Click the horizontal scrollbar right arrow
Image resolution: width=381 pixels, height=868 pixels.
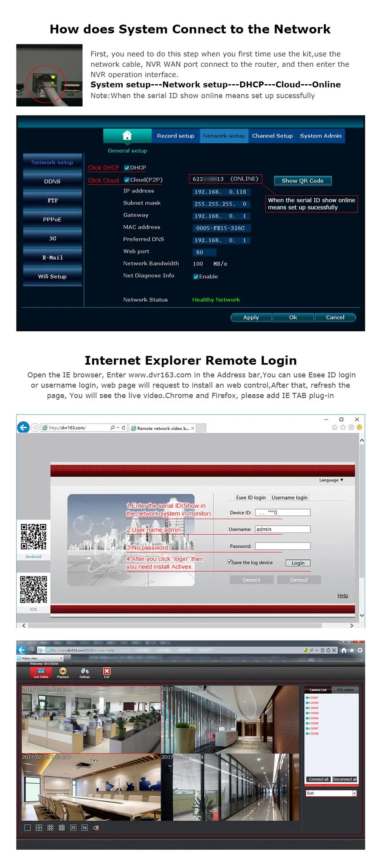click(351, 625)
